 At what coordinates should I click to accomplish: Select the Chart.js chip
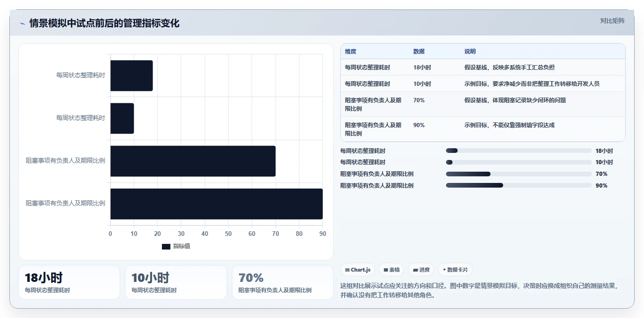(x=358, y=270)
